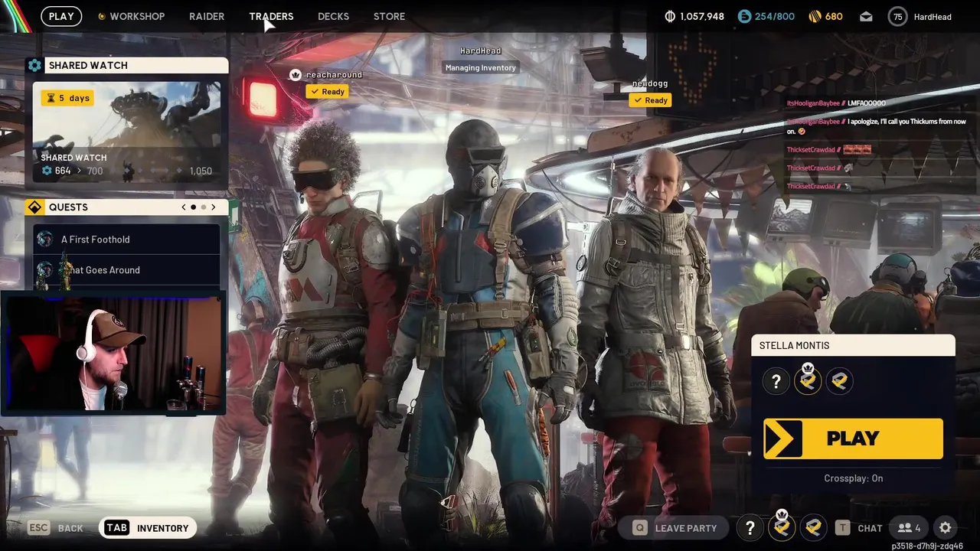Click the 5 days hourglass timer badge

(x=67, y=98)
